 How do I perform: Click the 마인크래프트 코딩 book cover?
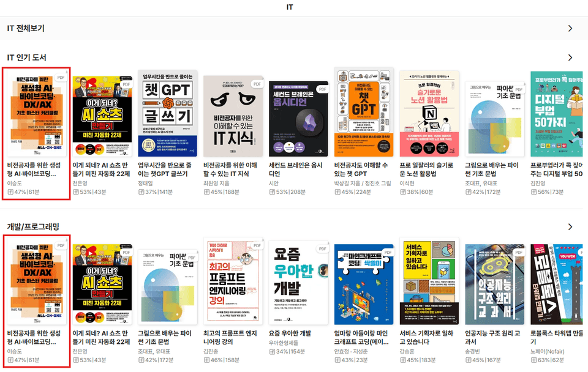(364, 285)
